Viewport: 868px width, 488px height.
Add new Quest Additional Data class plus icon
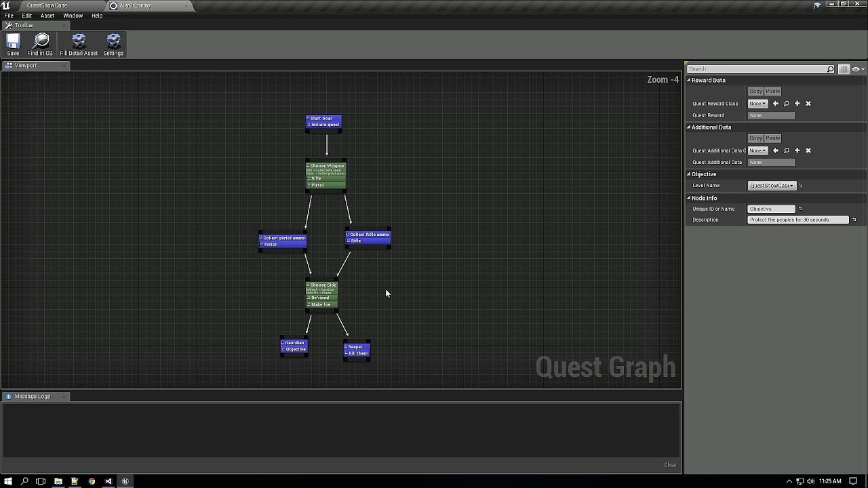[x=797, y=150]
